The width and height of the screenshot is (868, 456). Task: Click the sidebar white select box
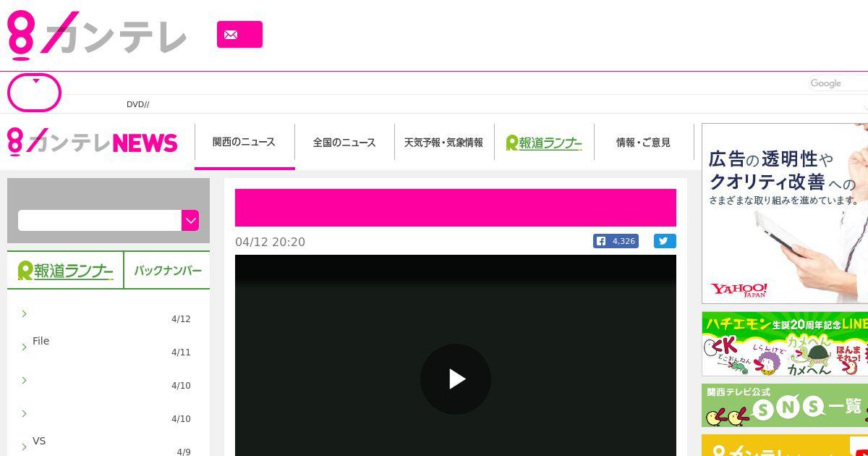pyautogui.click(x=100, y=221)
